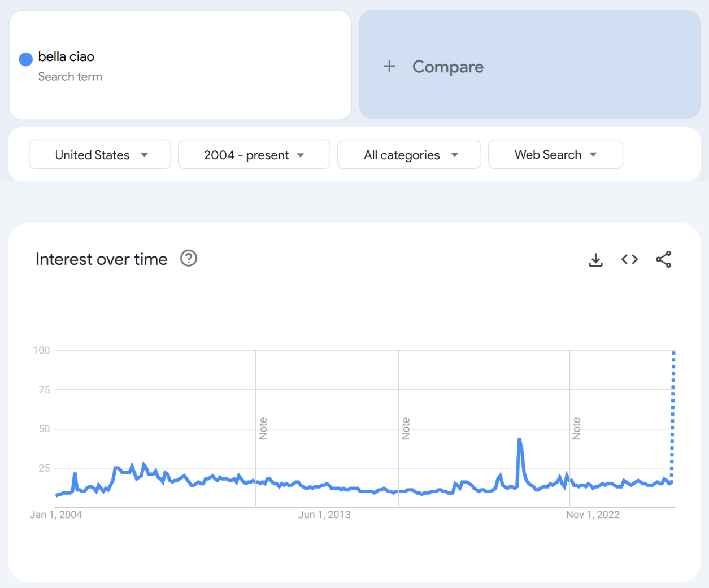Click the Search term label under bella ciao
Viewport: 709px width, 588px height.
point(70,77)
